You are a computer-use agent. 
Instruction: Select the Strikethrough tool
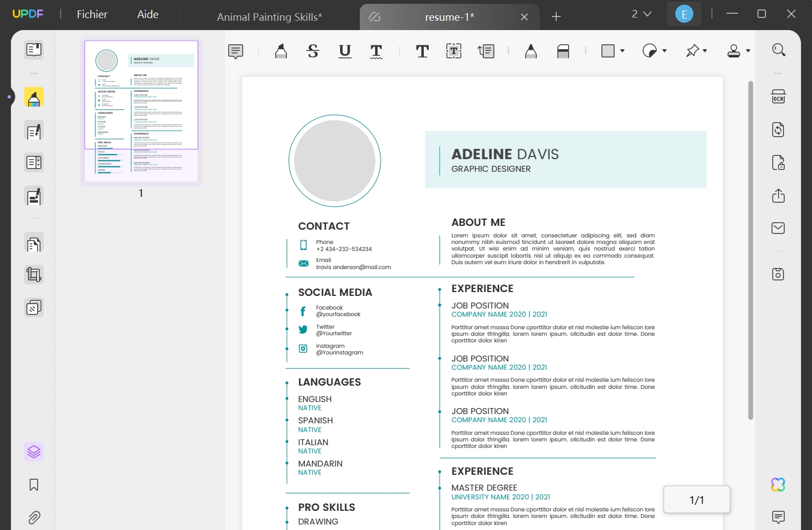coord(313,51)
